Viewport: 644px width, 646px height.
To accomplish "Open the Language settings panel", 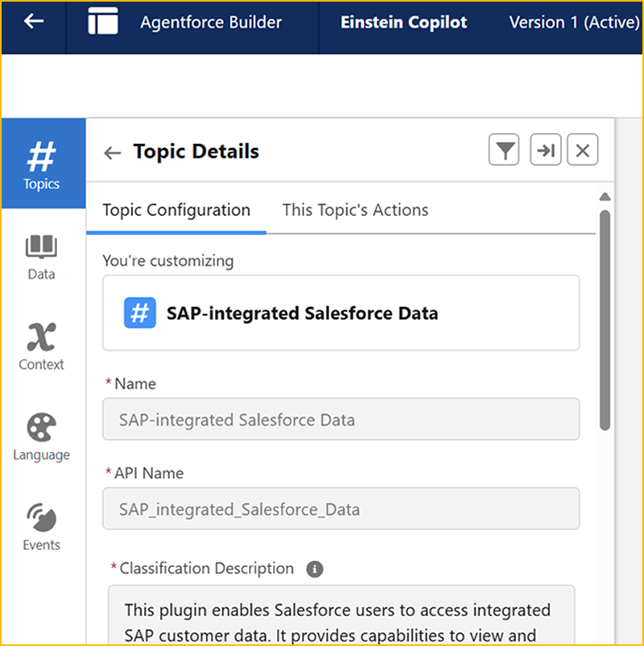I will 42,437.
